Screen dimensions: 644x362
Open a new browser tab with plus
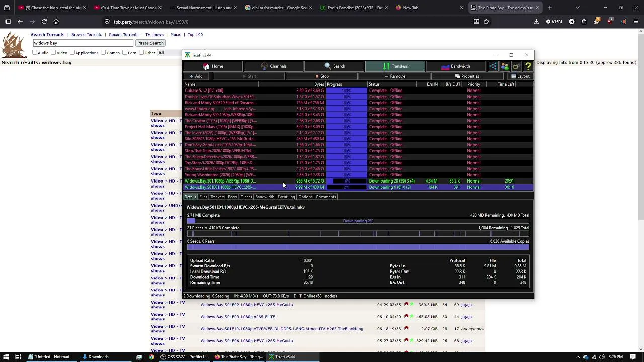pos(549,8)
